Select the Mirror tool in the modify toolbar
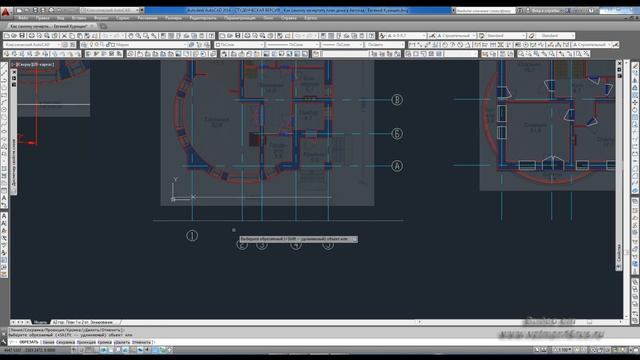Image resolution: width=640 pixels, height=360 pixels. (x=635, y=80)
